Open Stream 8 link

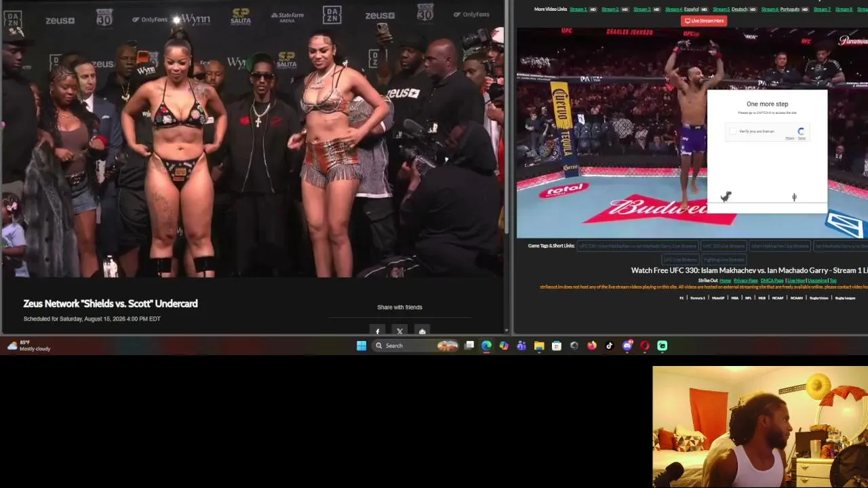[844, 9]
